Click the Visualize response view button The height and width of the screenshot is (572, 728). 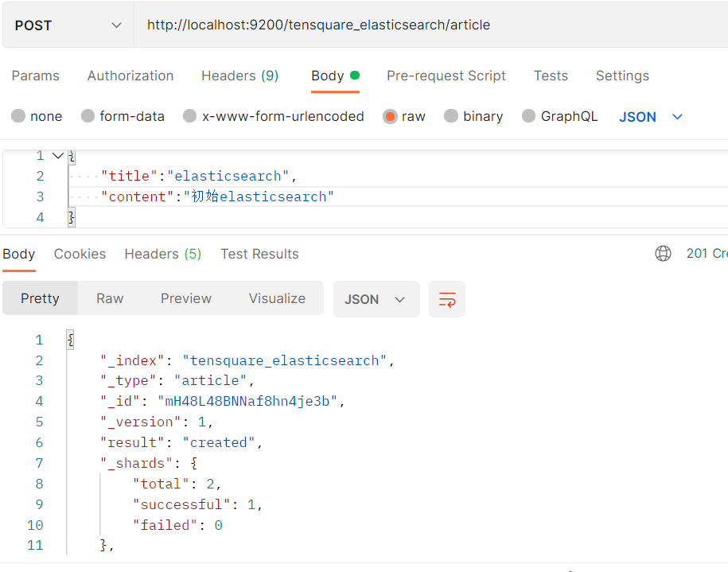pos(277,298)
